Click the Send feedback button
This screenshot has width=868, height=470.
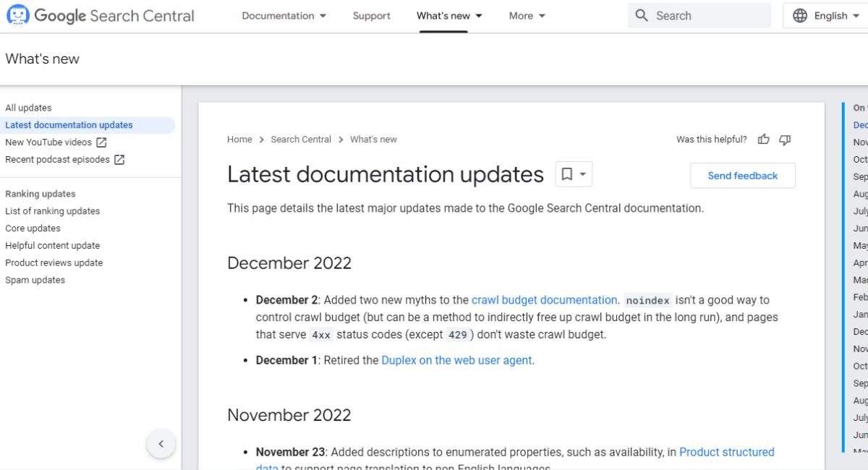(743, 176)
